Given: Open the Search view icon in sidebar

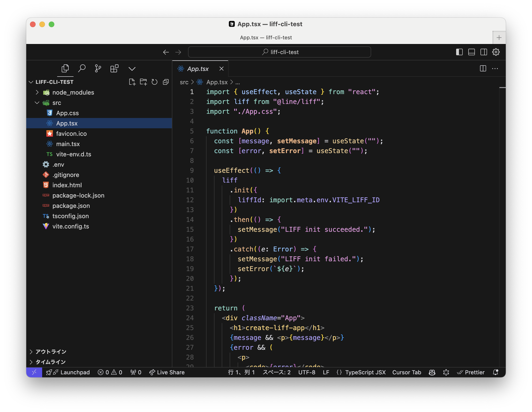Looking at the screenshot, I should 81,68.
